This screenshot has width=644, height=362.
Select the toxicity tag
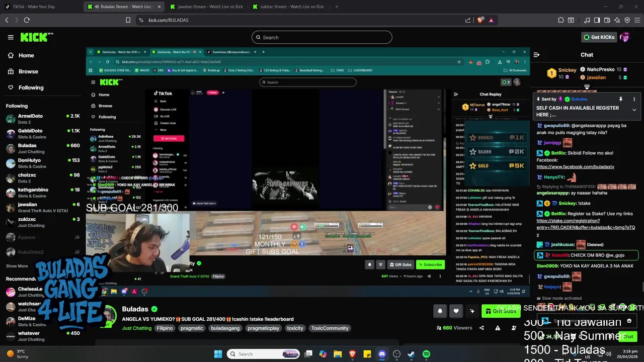tap(295, 328)
